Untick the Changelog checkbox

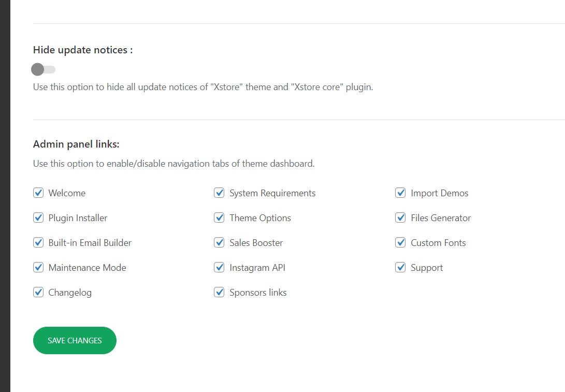point(38,293)
